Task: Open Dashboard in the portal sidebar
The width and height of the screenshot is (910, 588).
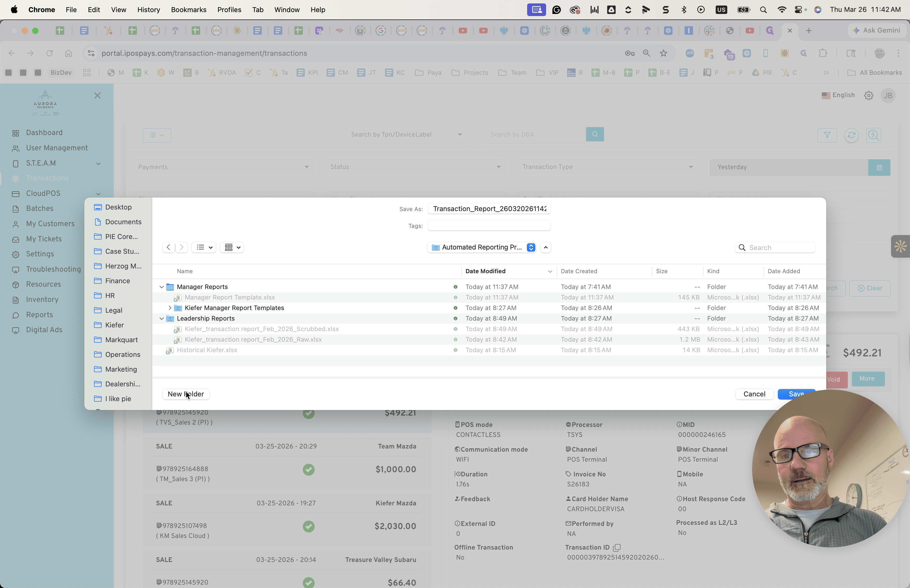Action: [44, 132]
